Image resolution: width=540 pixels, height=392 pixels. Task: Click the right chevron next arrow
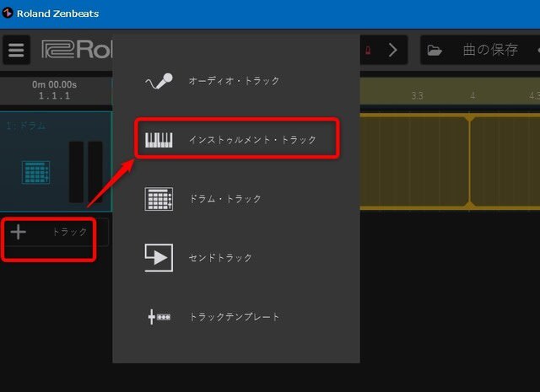[393, 51]
